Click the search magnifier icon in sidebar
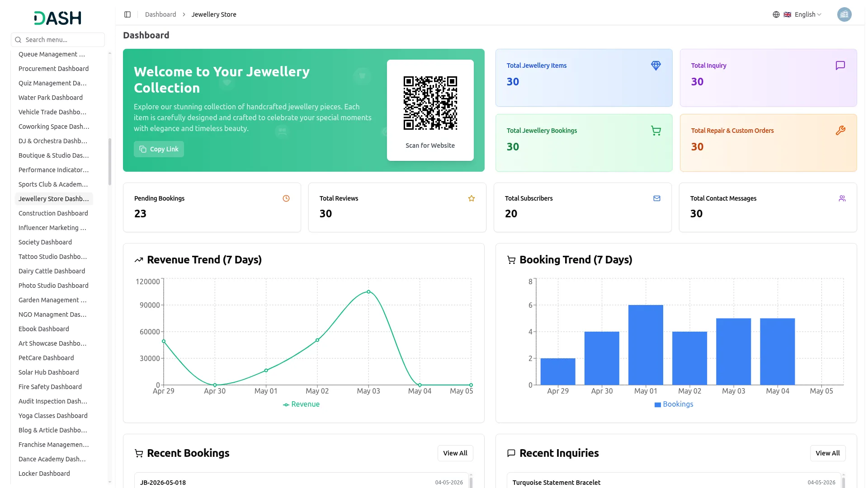Image resolution: width=868 pixels, height=488 pixels. (18, 40)
